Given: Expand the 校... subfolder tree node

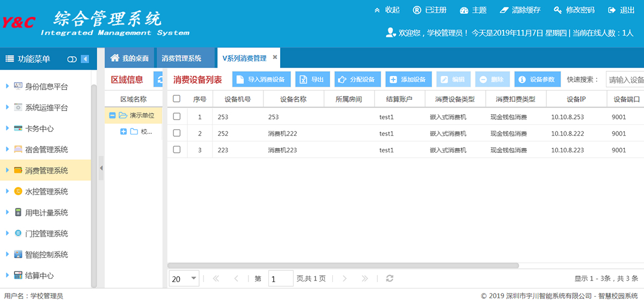Looking at the screenshot, I should [123, 132].
